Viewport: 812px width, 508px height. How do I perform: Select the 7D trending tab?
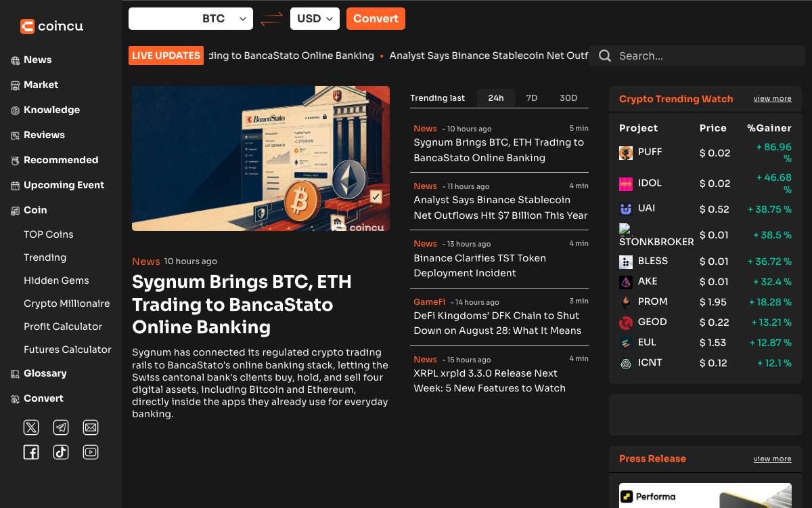[x=532, y=98]
